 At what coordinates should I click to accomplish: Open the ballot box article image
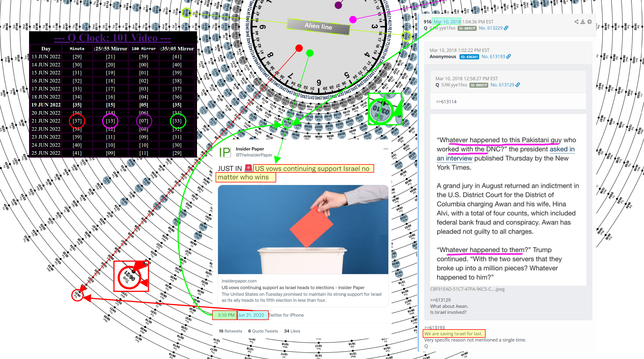tap(303, 229)
